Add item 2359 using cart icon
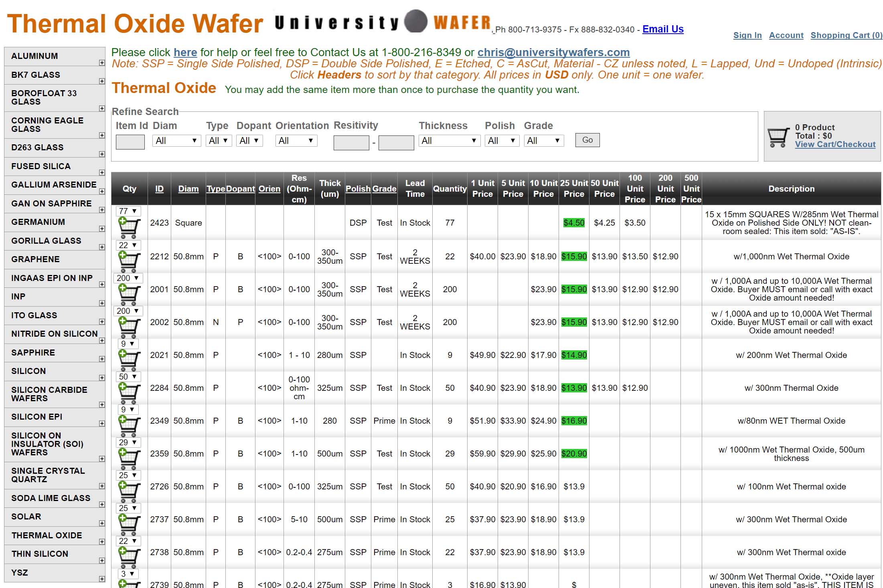Viewport: 883px width, 588px height. tap(129, 458)
